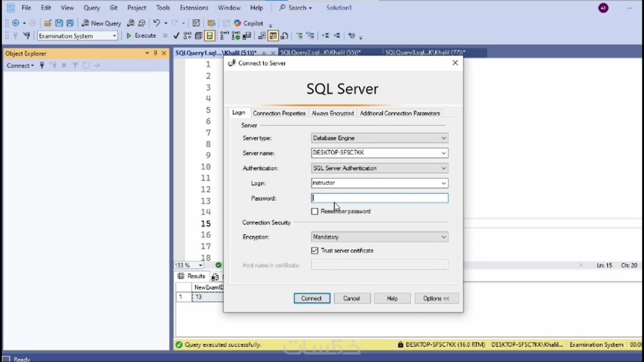The width and height of the screenshot is (644, 362).
Task: Click the Include Actual Execution Plan icon
Action: coord(224,36)
